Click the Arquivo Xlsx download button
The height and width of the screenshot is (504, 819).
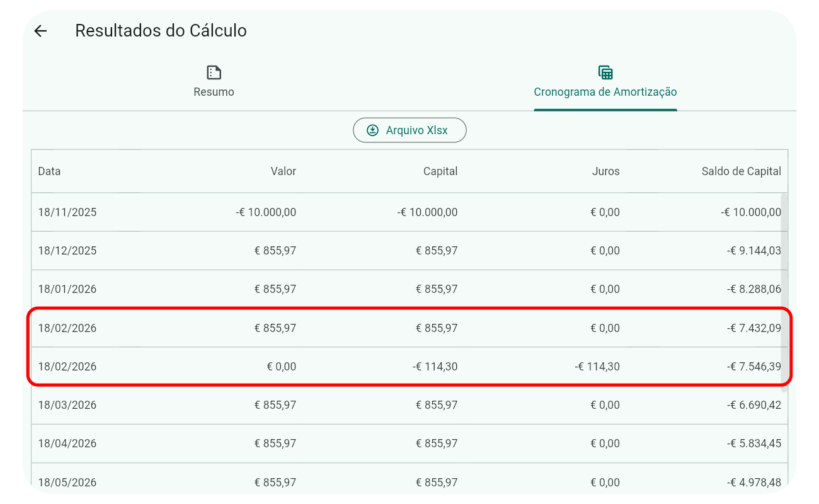409,130
